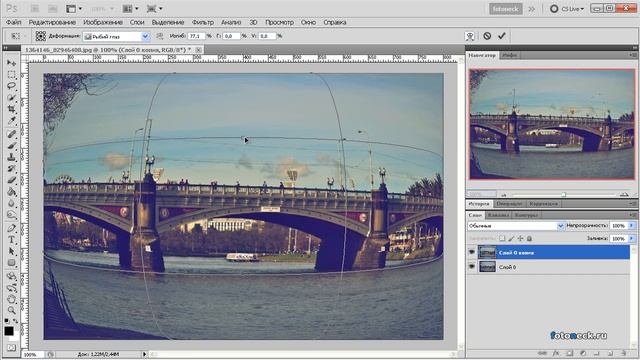Click the bend 'Изгиб' value field

[x=196, y=36]
